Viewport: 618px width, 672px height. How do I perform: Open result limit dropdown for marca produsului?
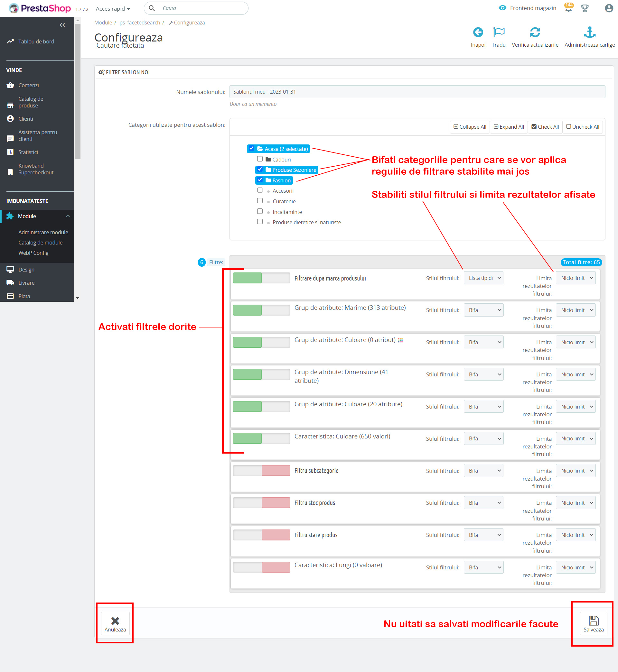(x=576, y=278)
